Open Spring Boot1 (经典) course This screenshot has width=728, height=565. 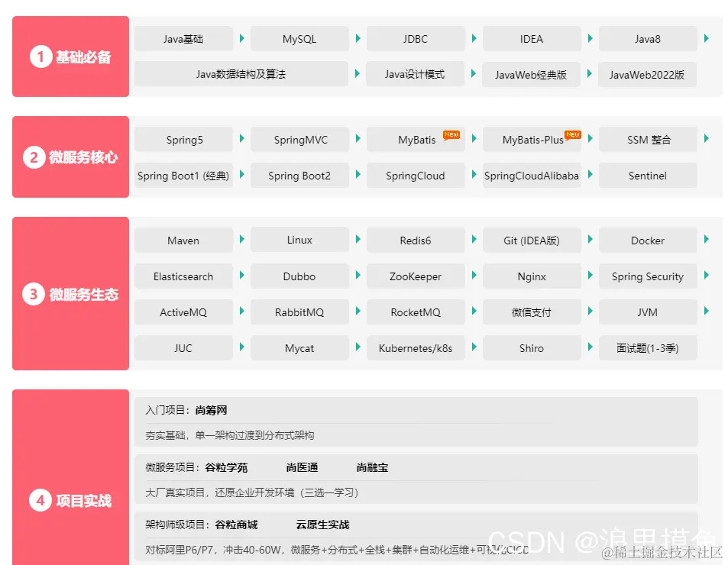click(x=183, y=176)
